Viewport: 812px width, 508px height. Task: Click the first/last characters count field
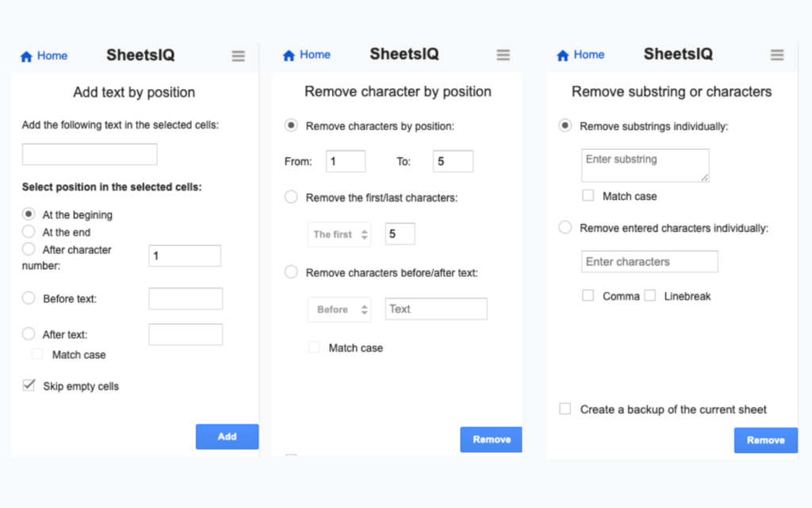tap(400, 234)
